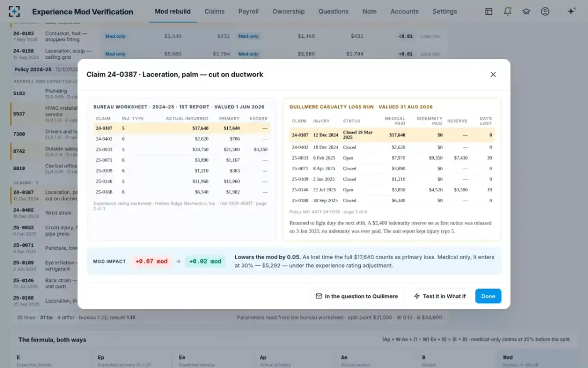Select claim 24-0402 row in bureau worksheet
Screen dimensions: 588x368
(182, 139)
